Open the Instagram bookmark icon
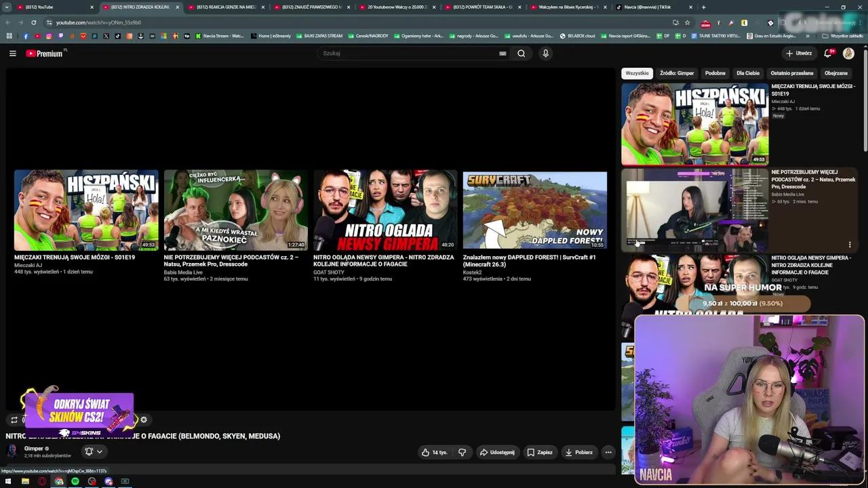This screenshot has width=868, height=488. tap(49, 36)
